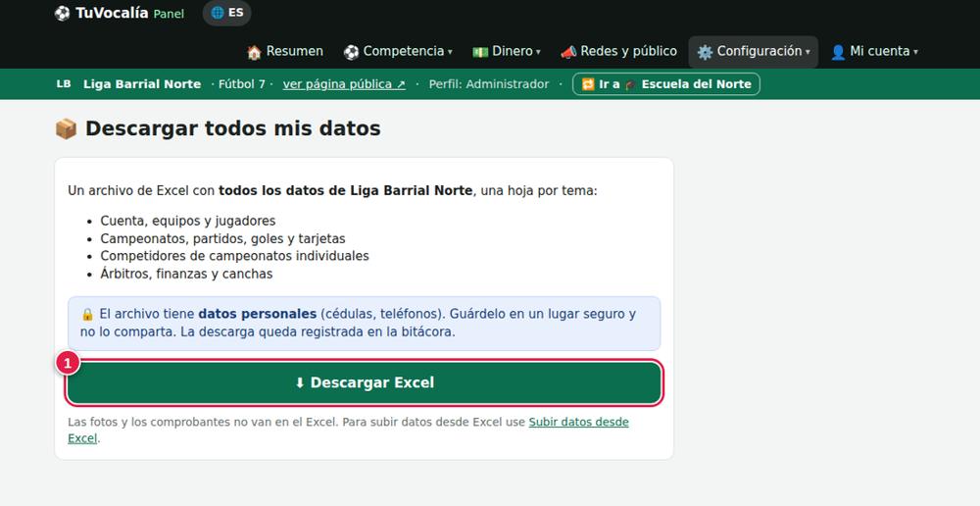Open the Mi cuenta menu
The width and height of the screenshot is (980, 506).
(874, 51)
